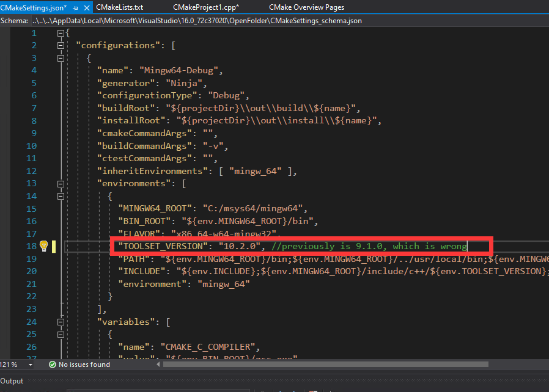Collapse the "configurations" array
This screenshot has height=392, width=549.
61,45
